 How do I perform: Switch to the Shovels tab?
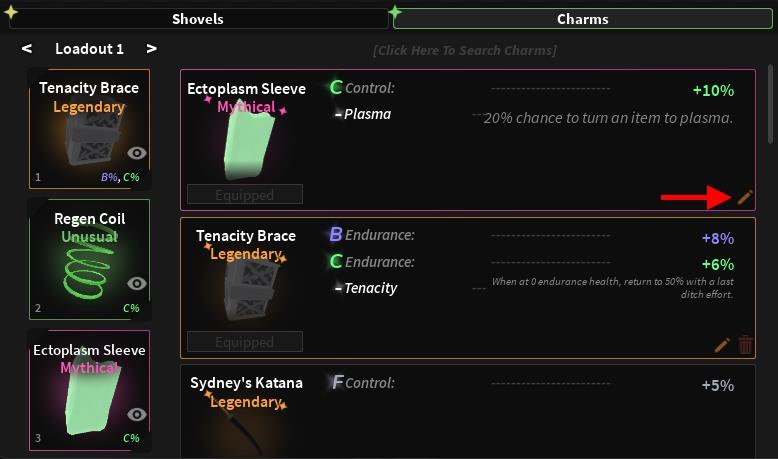pos(198,18)
